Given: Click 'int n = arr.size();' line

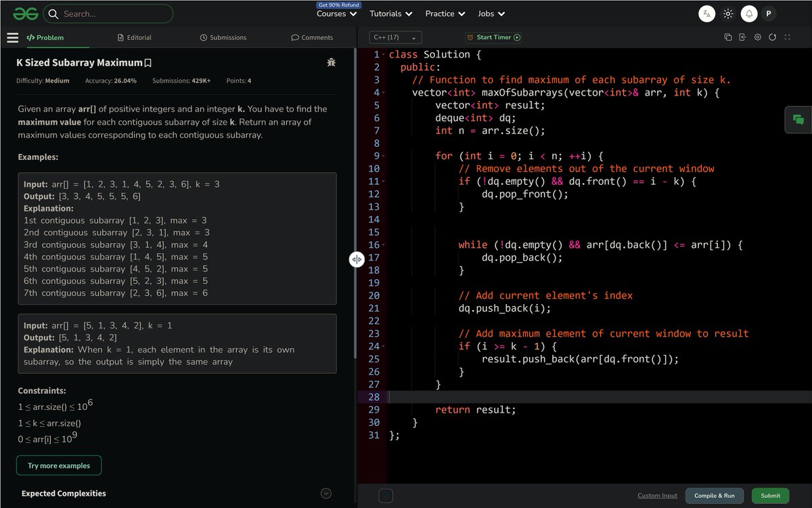Looking at the screenshot, I should click(490, 131).
